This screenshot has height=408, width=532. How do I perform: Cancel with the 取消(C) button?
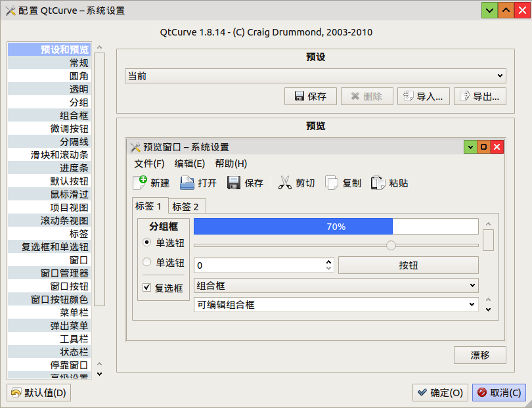pyautogui.click(x=499, y=393)
